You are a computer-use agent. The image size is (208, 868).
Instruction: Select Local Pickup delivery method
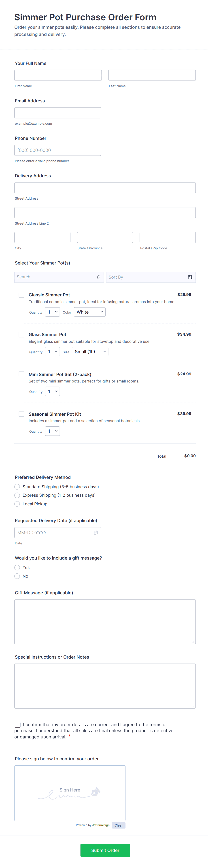(x=17, y=504)
